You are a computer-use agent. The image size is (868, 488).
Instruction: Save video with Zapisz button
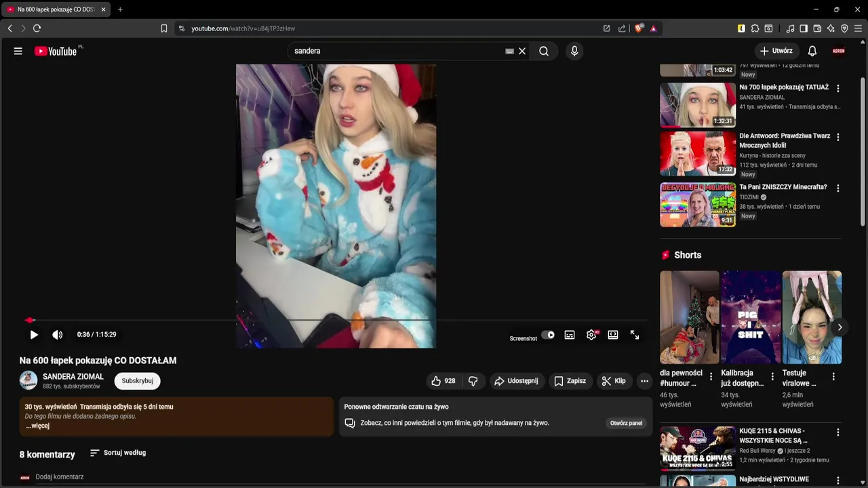click(x=570, y=381)
